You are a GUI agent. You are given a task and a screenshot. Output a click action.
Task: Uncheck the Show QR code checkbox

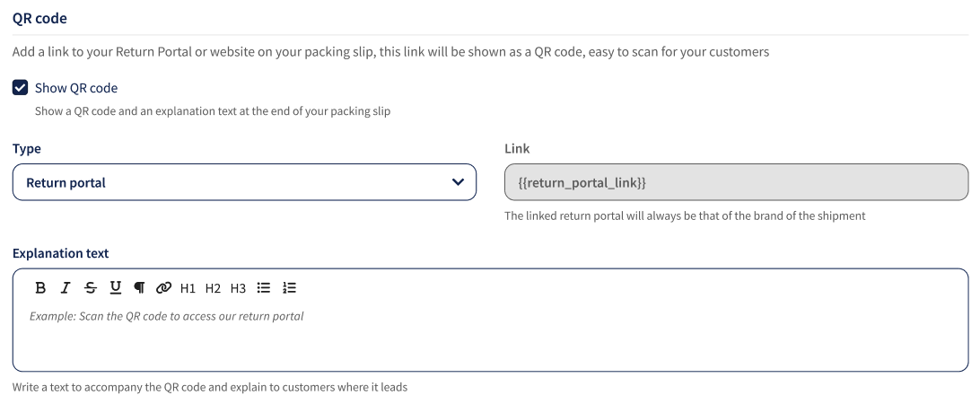(x=20, y=87)
